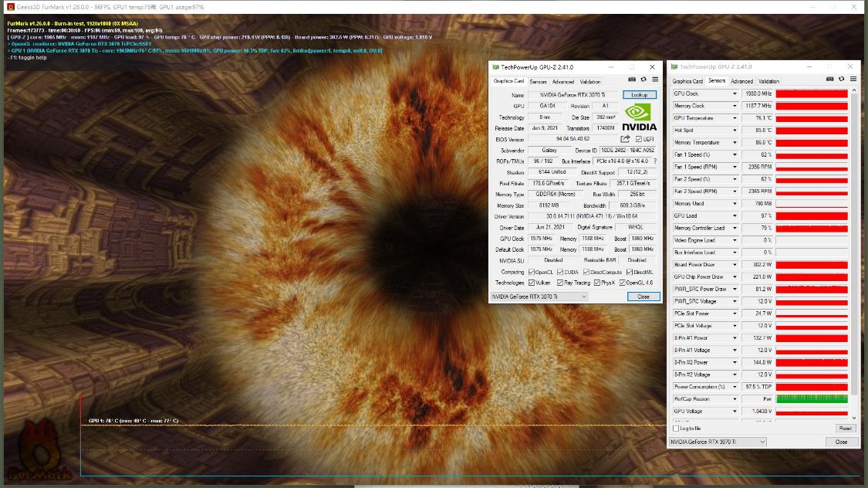Click the Lookup button

tap(640, 95)
